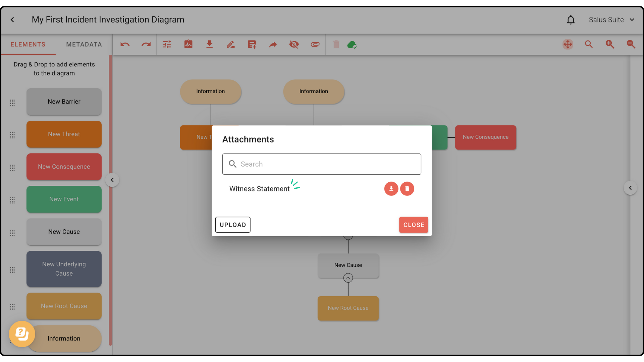
Task: Expand the right side panel chevron
Action: point(630,188)
